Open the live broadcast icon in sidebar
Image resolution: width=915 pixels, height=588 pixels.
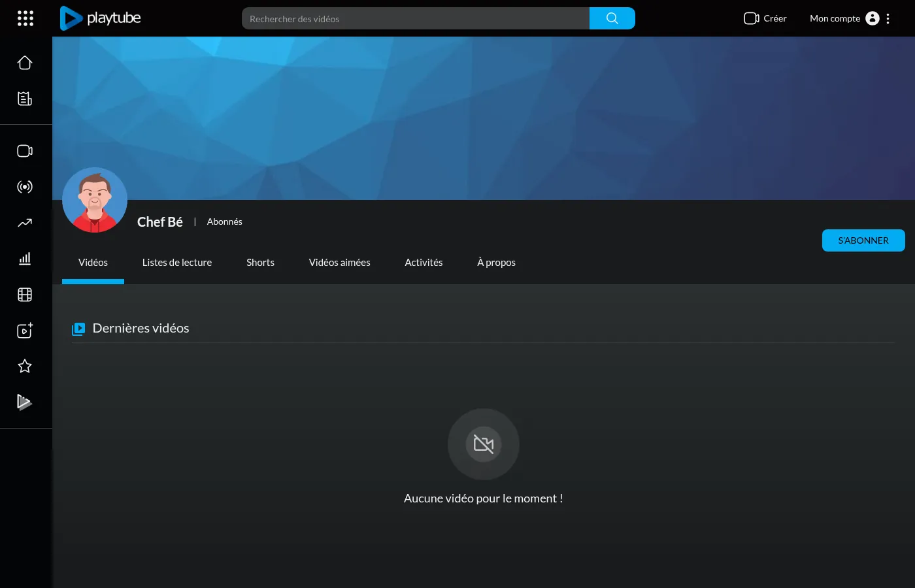pyautogui.click(x=25, y=187)
